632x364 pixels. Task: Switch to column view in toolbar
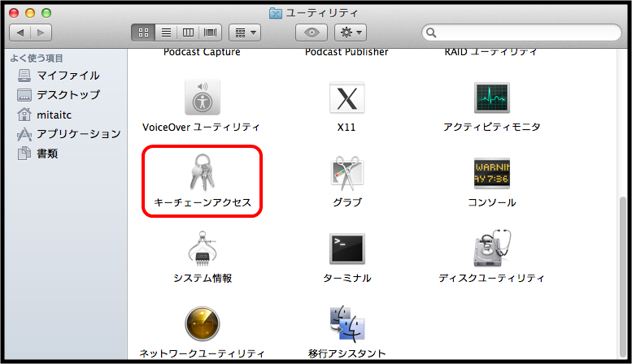click(x=188, y=32)
